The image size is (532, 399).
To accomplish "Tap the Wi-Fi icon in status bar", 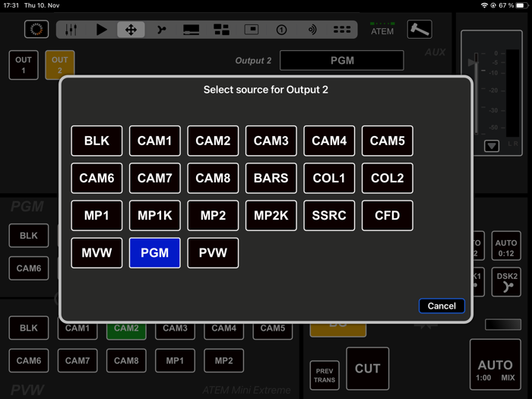I will 485,5.
